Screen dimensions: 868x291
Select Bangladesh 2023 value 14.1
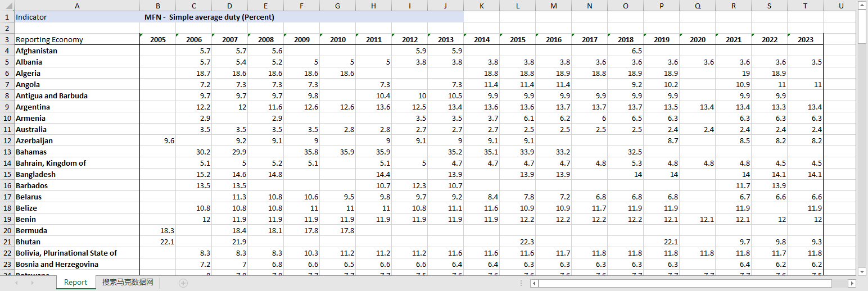805,174
